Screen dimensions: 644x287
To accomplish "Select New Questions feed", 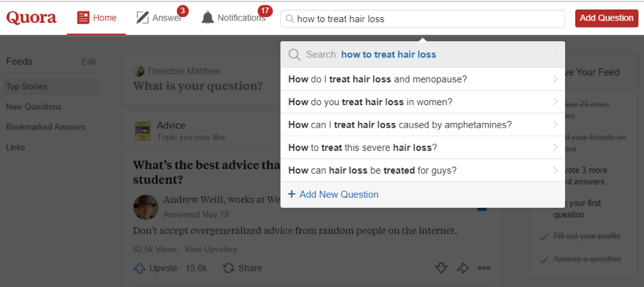I will point(34,106).
